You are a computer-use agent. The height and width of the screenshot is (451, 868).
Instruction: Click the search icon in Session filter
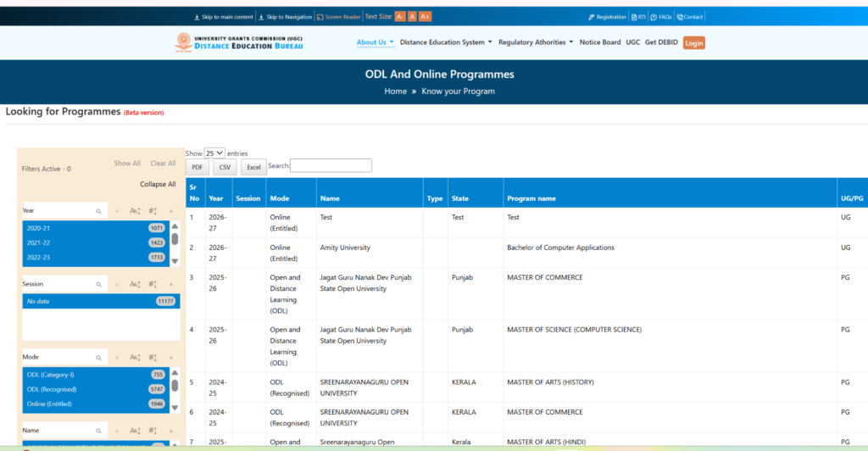(x=98, y=285)
